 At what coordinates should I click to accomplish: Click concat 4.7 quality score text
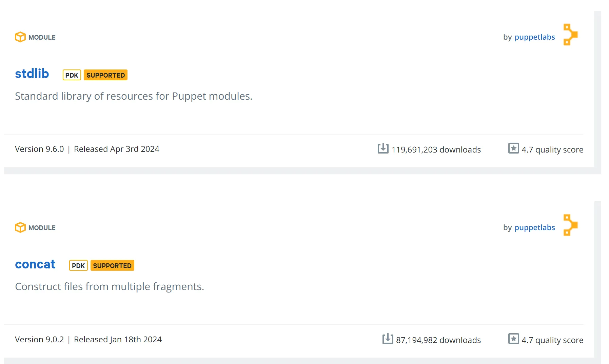552,340
